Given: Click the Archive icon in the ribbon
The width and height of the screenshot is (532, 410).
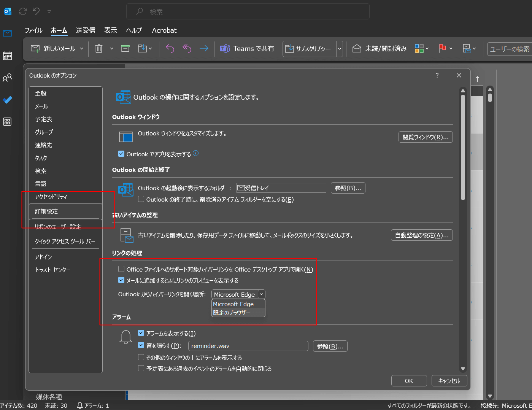Looking at the screenshot, I should [125, 49].
